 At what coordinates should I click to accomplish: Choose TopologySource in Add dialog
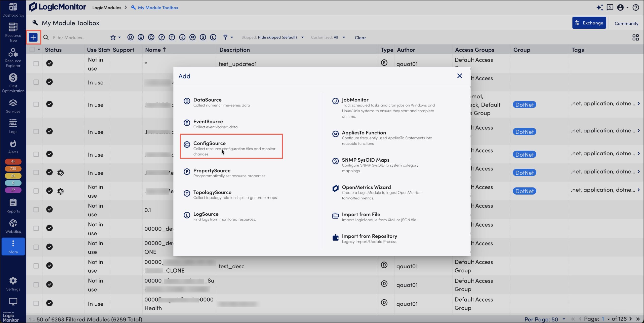pos(231,195)
